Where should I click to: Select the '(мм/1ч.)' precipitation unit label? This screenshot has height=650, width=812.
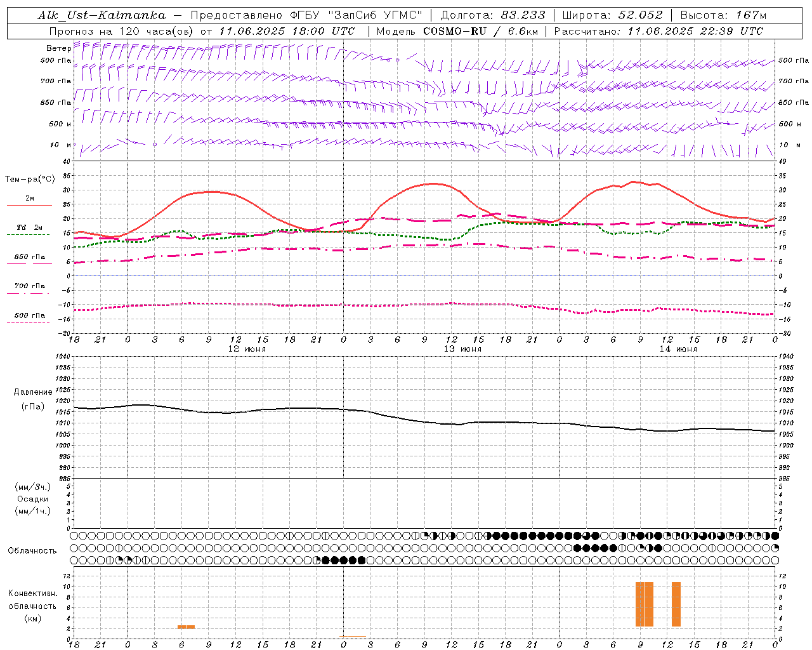[33, 511]
